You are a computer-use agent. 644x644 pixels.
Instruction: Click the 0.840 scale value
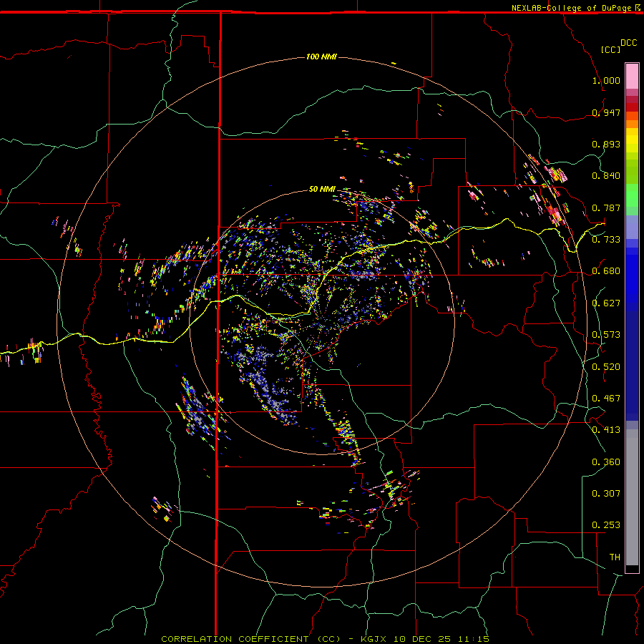606,176
